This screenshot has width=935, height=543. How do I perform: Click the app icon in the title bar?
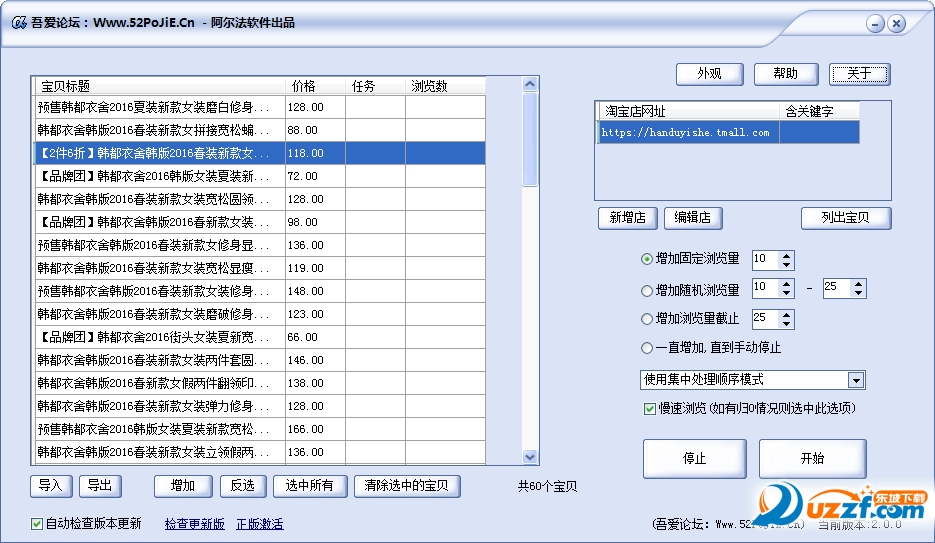(19, 23)
